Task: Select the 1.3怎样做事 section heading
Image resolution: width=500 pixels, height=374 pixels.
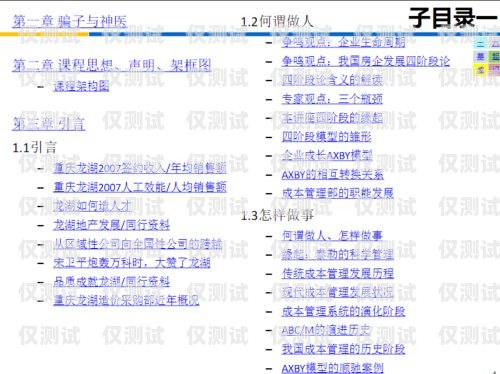Action: pos(277,215)
